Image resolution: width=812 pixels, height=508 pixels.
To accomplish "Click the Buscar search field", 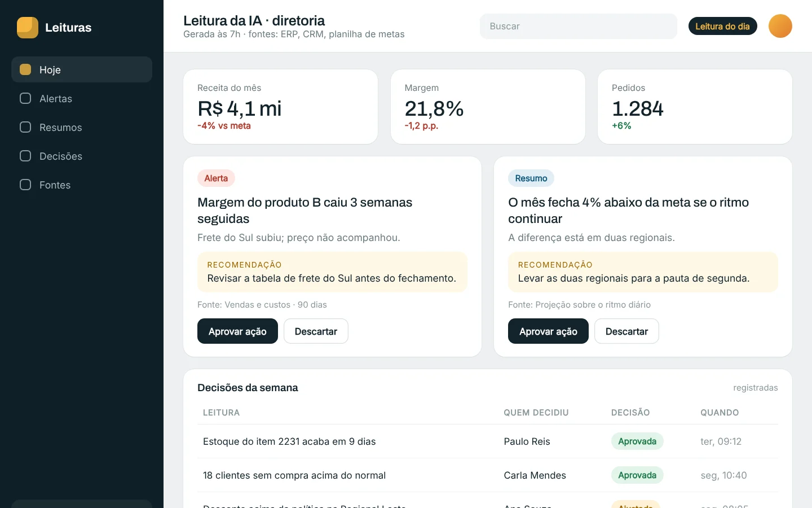I will [x=579, y=26].
